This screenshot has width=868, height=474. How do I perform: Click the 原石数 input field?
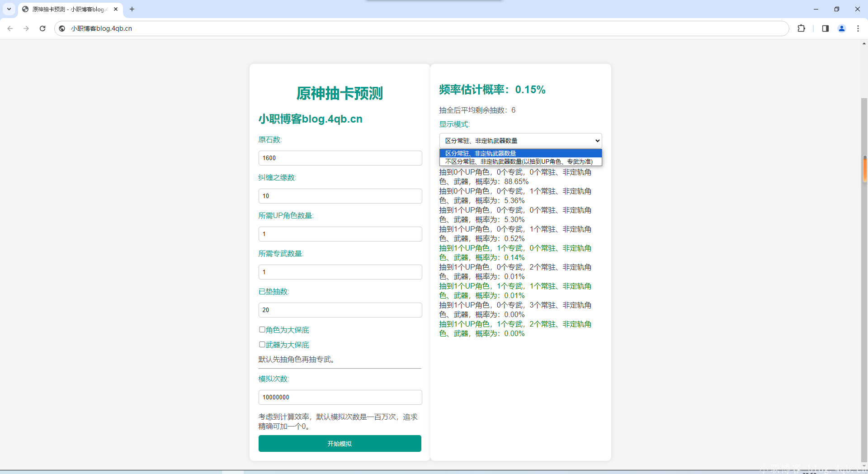[340, 158]
